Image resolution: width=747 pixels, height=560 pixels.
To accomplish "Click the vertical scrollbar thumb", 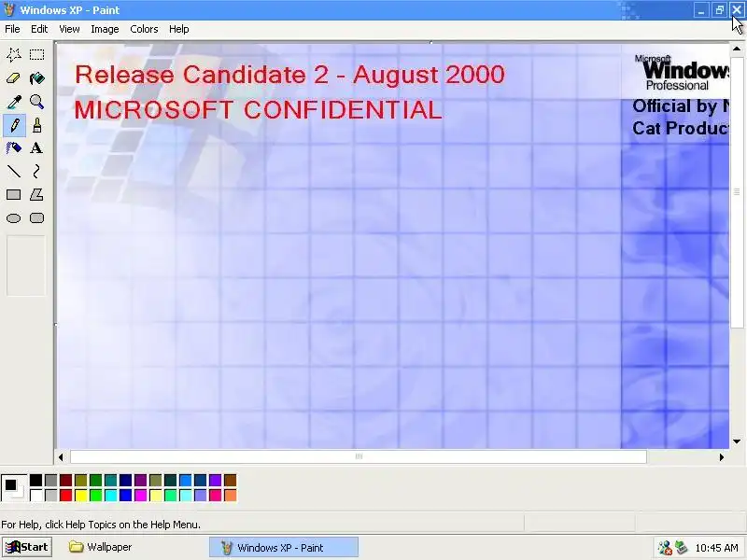I will (x=737, y=192).
